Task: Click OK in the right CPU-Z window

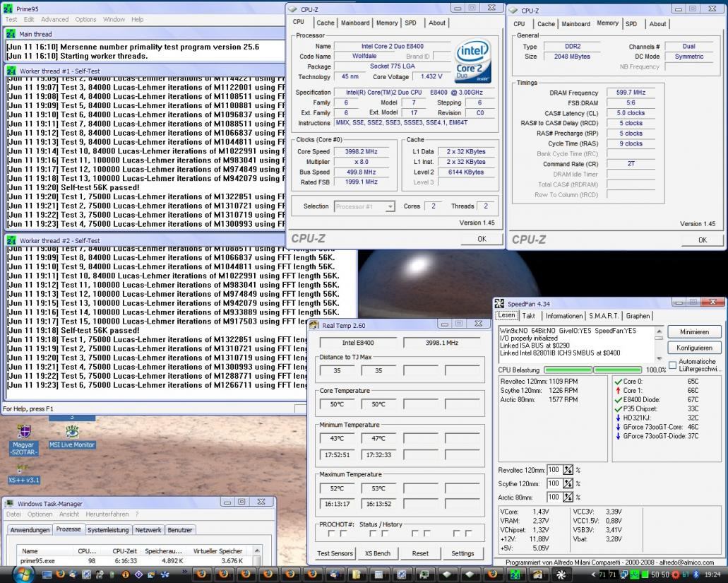Action: [x=703, y=240]
